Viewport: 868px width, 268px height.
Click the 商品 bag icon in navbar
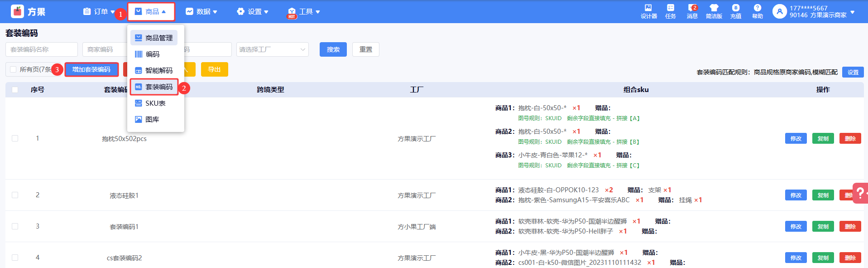[139, 11]
